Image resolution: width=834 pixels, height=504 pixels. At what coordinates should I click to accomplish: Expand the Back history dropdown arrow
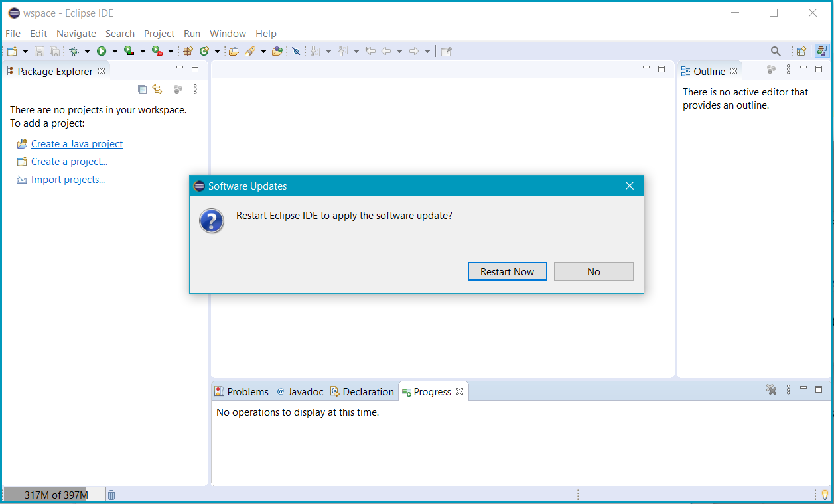pos(399,51)
